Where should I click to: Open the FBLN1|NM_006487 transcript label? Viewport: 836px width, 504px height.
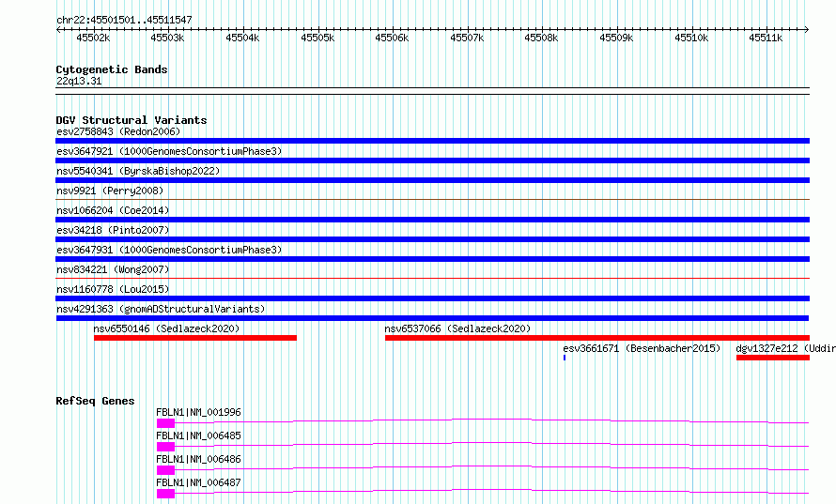(x=198, y=482)
